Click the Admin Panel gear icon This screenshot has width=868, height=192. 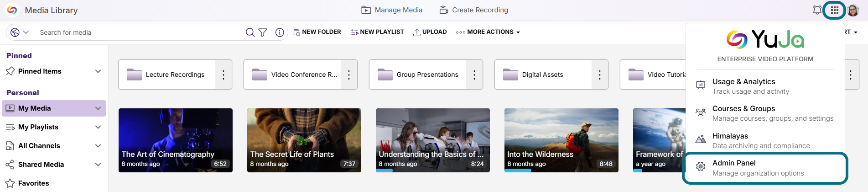point(701,167)
